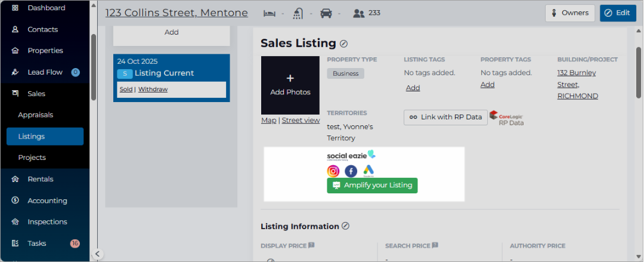
Task: Click the Sales sidebar icon
Action: [15, 93]
